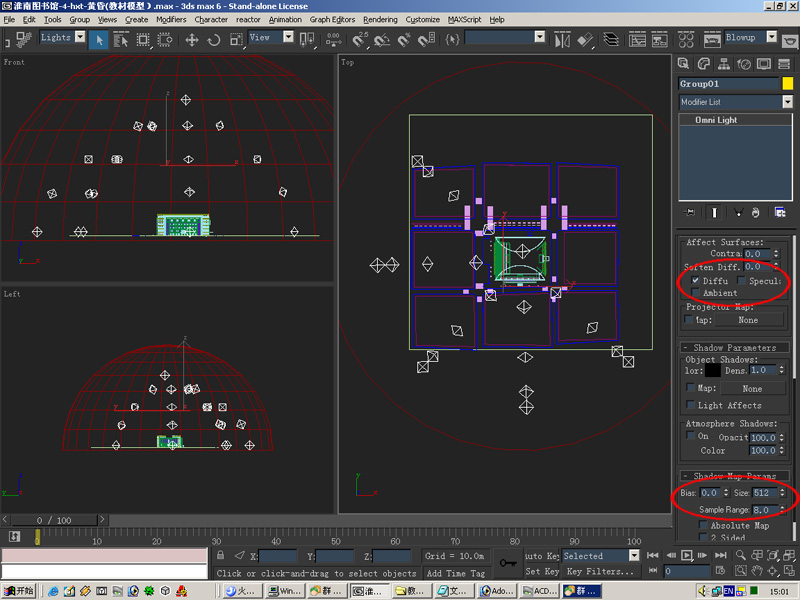800x600 pixels.
Task: Open the Named Selection Sets dropdown
Action: pyautogui.click(x=540, y=37)
